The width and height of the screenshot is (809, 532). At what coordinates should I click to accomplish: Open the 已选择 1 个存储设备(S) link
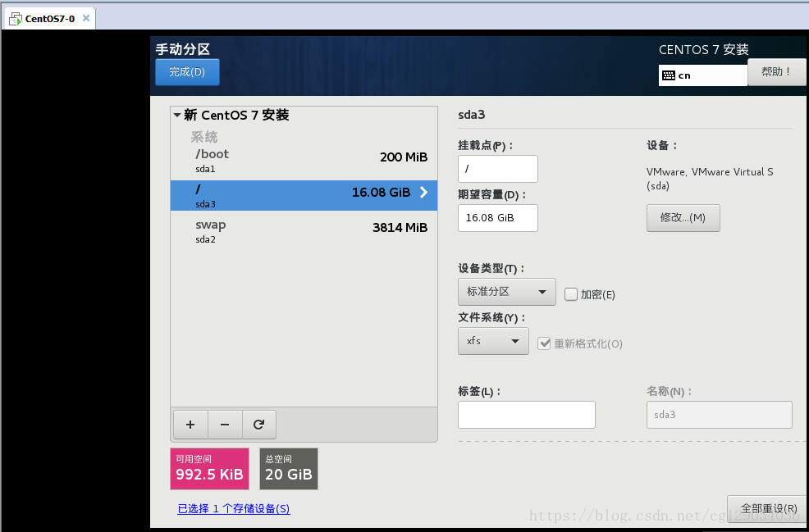pos(234,509)
